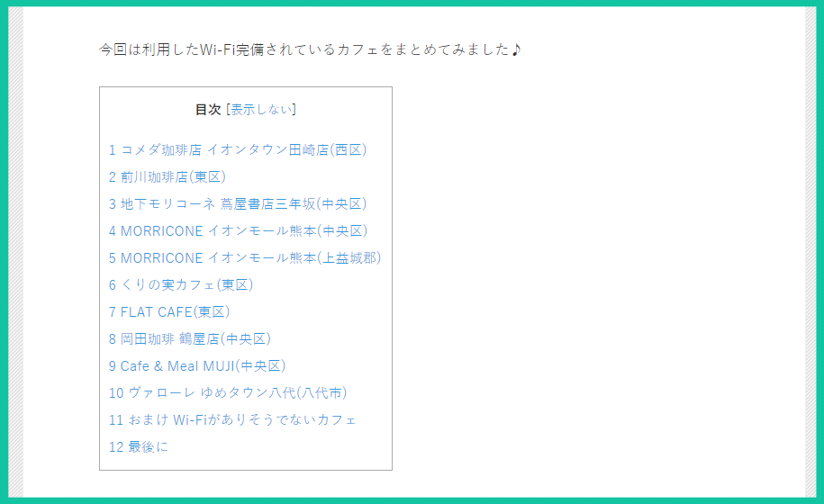The image size is (824, 504).
Task: Select MORRICONE イオンモール熊本(上益城郡) link
Action: point(245,258)
